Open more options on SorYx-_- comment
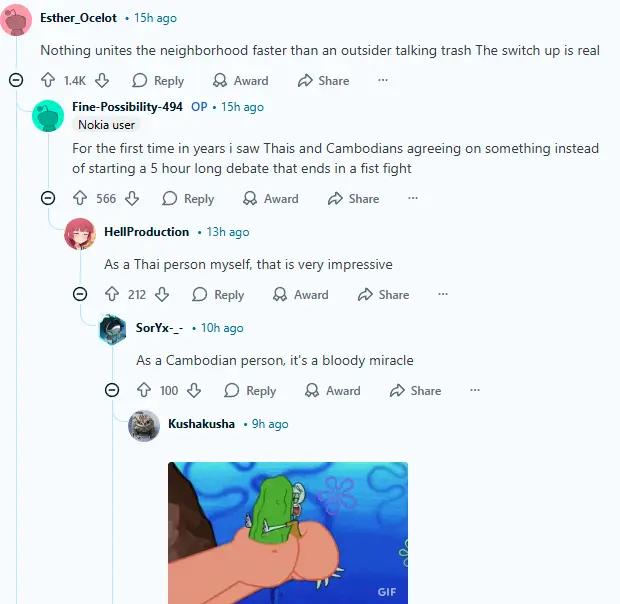 click(475, 390)
